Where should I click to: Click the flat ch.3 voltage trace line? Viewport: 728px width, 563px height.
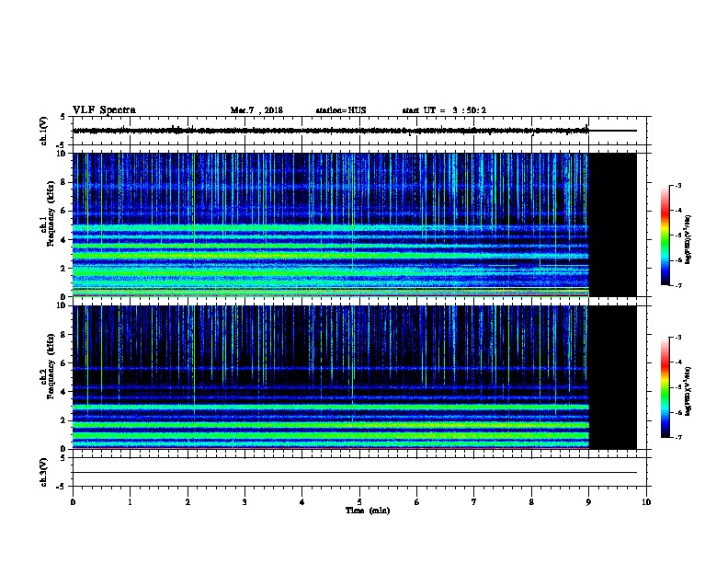(x=355, y=473)
